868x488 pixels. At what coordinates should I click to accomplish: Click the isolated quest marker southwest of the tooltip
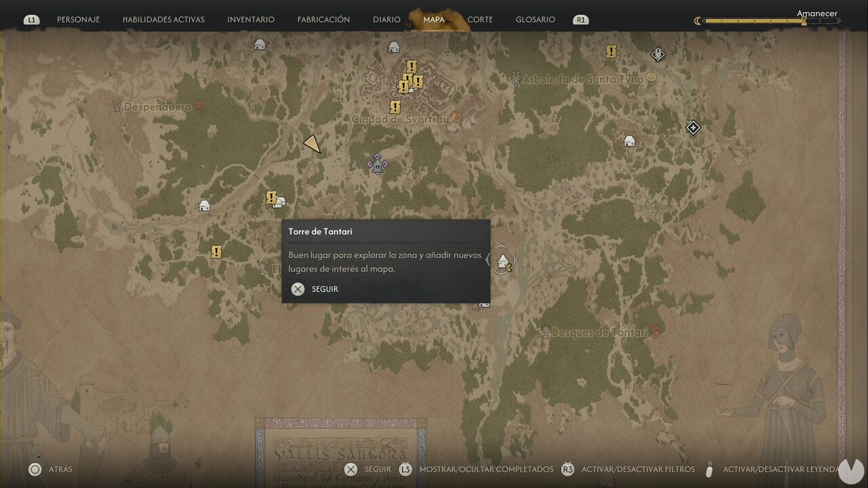tap(216, 252)
